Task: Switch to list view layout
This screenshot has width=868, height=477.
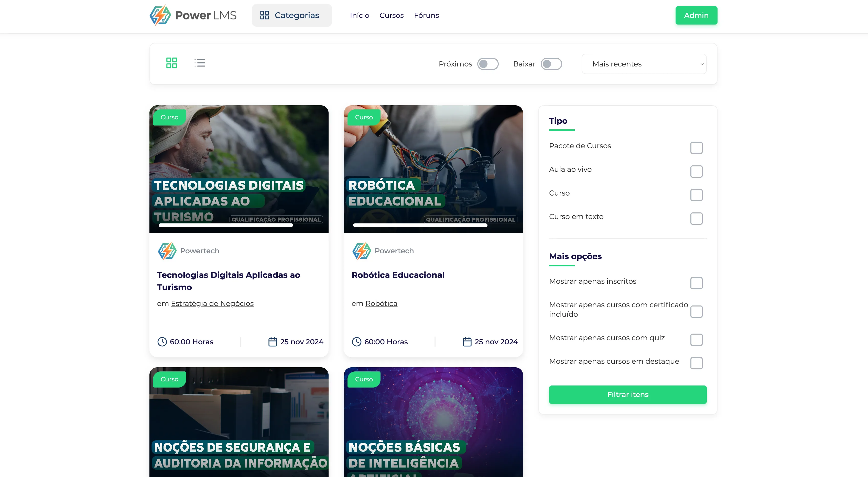Action: pyautogui.click(x=200, y=63)
